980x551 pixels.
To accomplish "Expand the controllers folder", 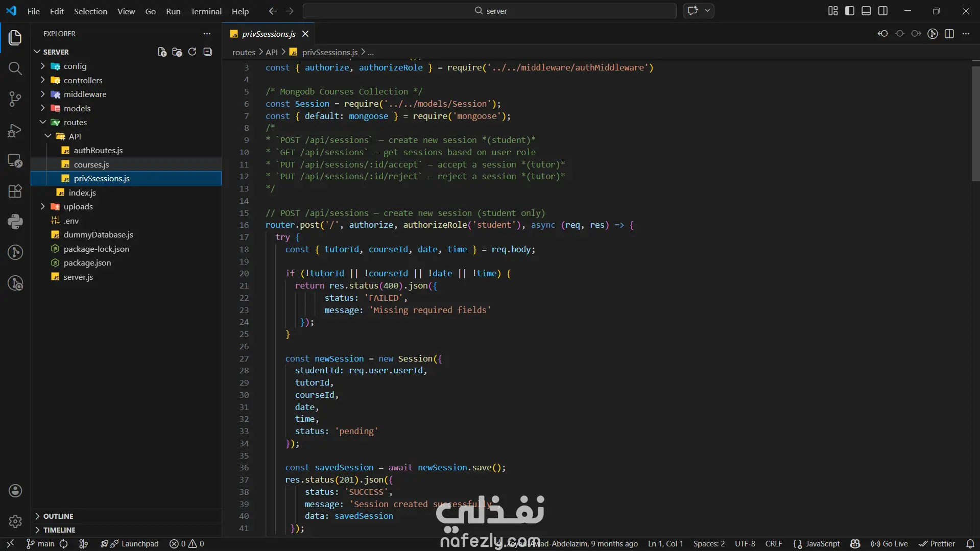I will pyautogui.click(x=43, y=80).
